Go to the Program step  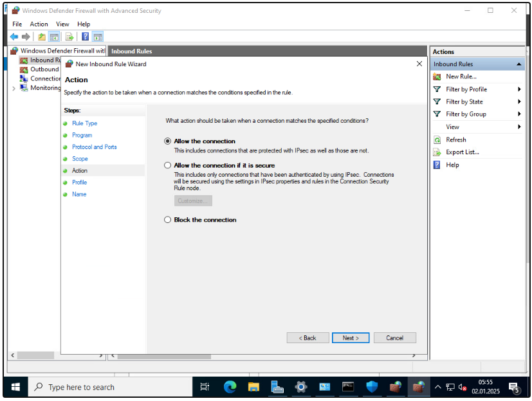tap(82, 135)
